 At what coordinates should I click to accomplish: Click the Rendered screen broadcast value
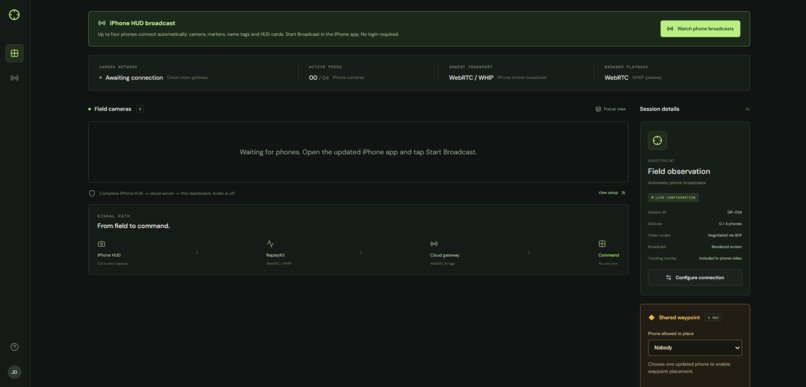[x=726, y=247]
